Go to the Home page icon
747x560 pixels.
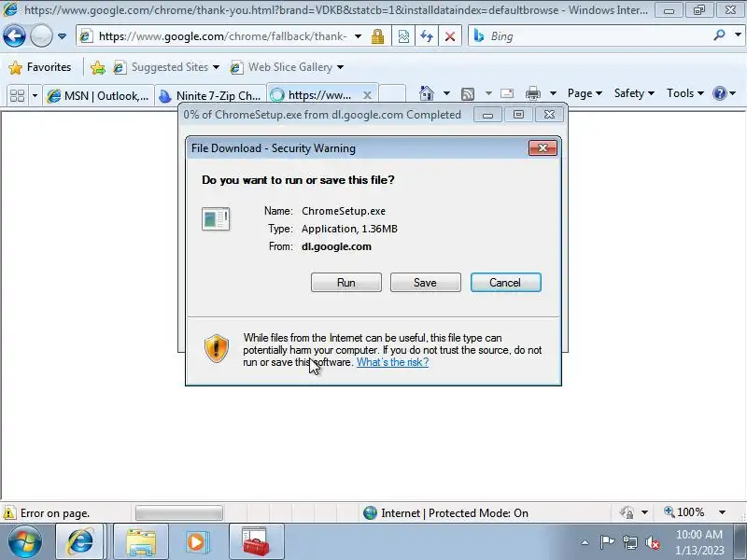[x=427, y=93]
